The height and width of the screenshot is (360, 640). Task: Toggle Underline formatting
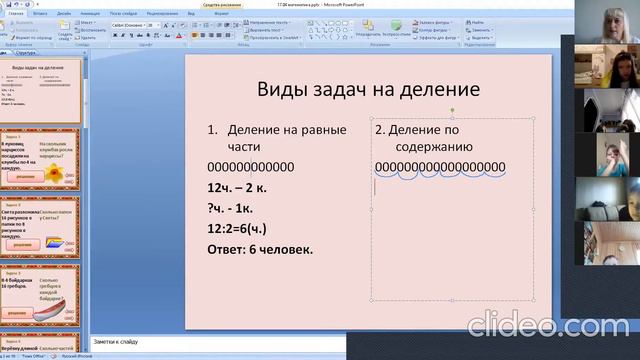[131, 36]
